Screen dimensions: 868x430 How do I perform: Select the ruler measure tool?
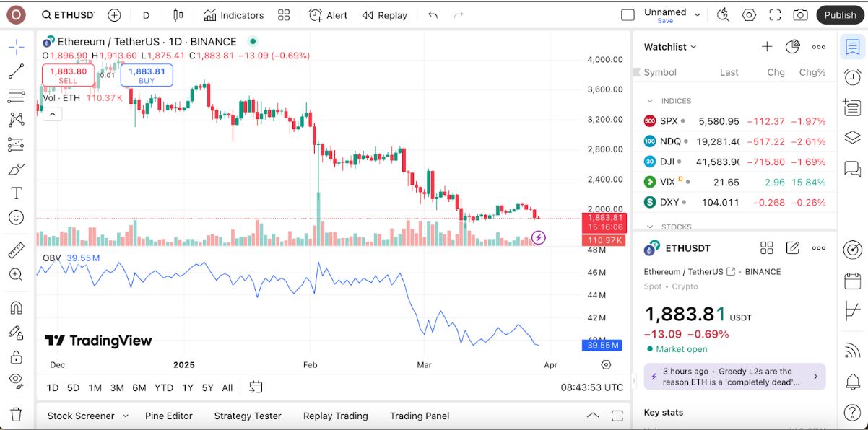click(x=16, y=250)
